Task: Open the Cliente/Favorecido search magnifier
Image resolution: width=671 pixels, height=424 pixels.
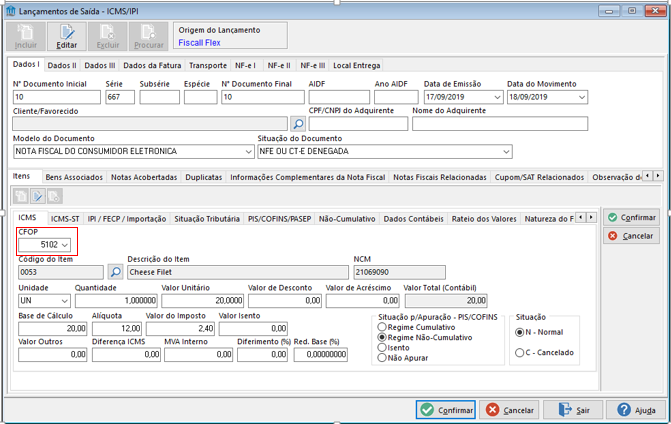Action: [298, 124]
